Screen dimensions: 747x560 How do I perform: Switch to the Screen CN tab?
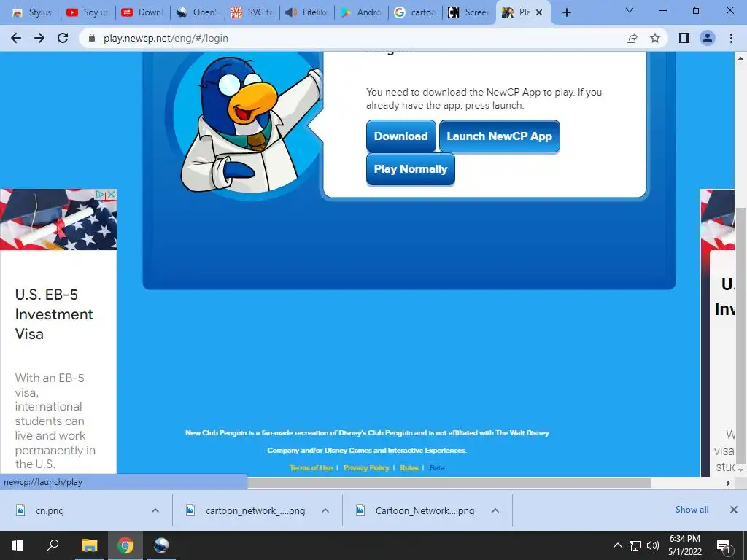(469, 12)
